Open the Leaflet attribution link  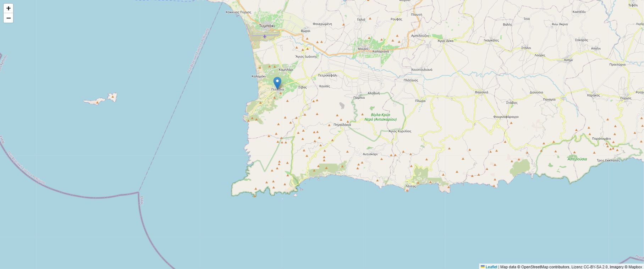(x=491, y=267)
